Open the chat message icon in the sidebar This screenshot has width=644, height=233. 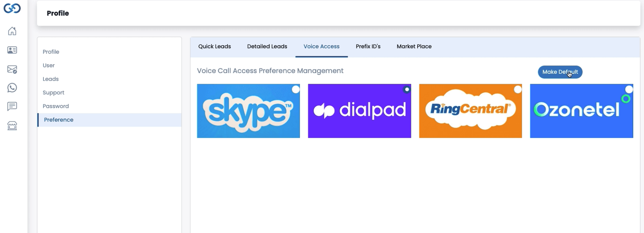(12, 106)
